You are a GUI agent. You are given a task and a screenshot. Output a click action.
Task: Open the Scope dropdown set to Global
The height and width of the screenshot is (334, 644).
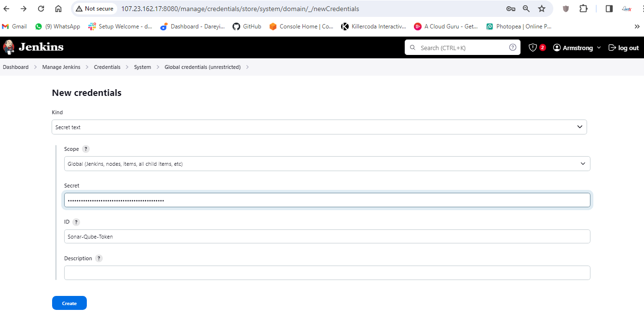[x=327, y=164]
